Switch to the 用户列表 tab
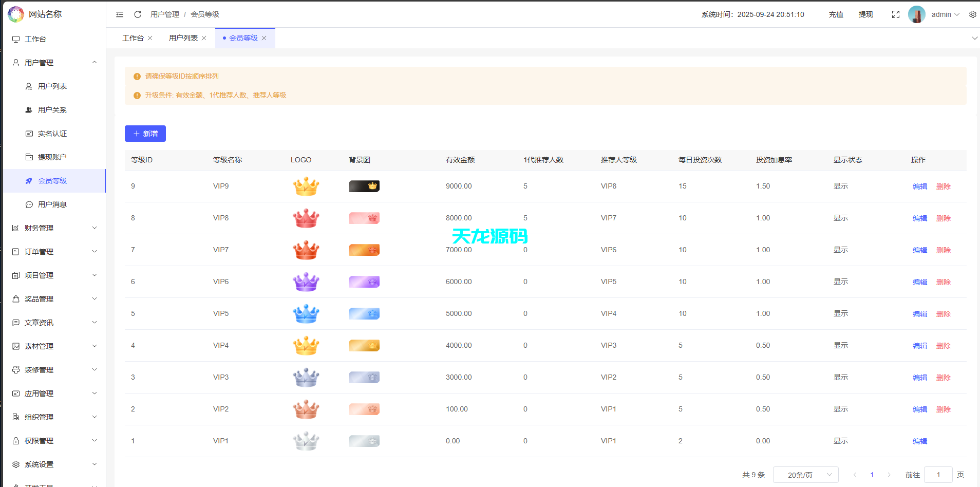The width and height of the screenshot is (980, 487). tap(183, 38)
